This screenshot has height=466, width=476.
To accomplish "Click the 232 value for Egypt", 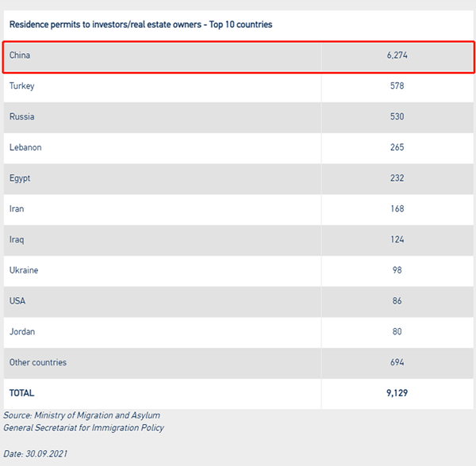I will [397, 178].
